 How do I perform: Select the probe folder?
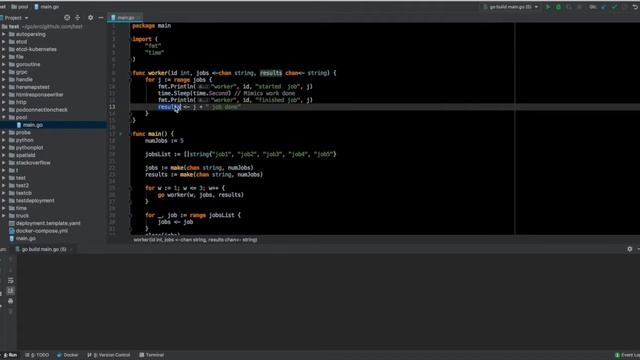pyautogui.click(x=23, y=132)
